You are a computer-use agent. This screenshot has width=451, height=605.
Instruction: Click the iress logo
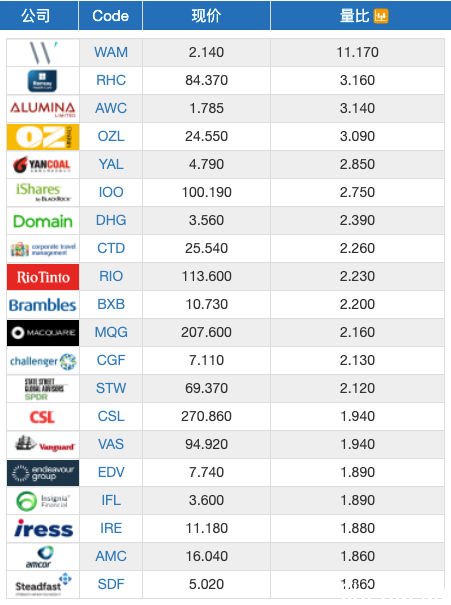coord(43,528)
